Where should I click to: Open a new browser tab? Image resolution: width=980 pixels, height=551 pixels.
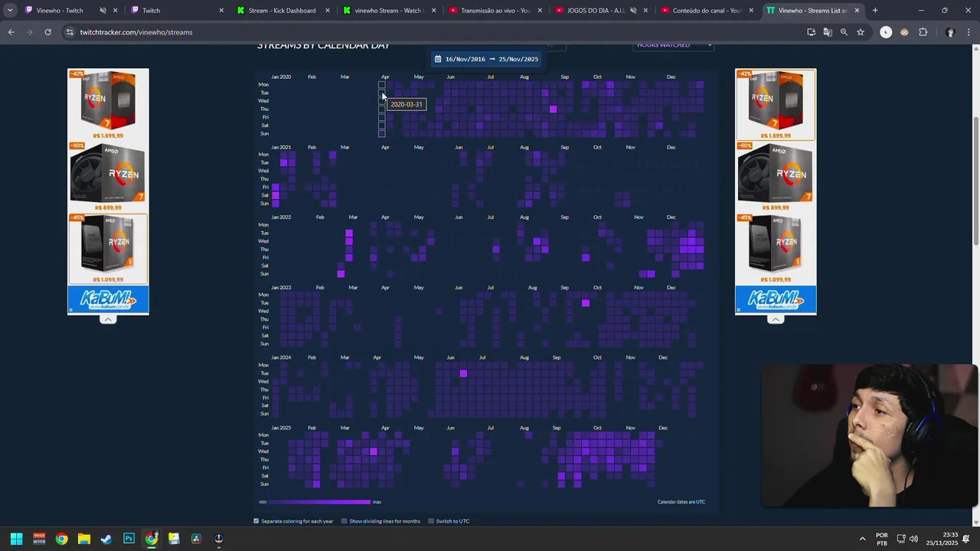875,11
